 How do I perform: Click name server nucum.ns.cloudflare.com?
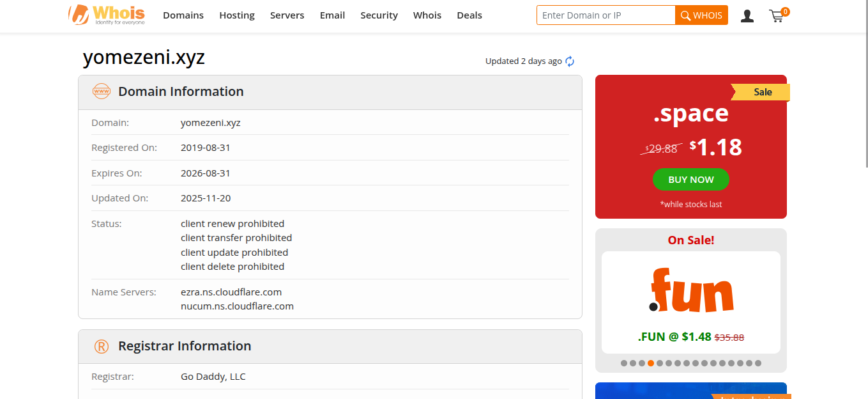(x=237, y=306)
